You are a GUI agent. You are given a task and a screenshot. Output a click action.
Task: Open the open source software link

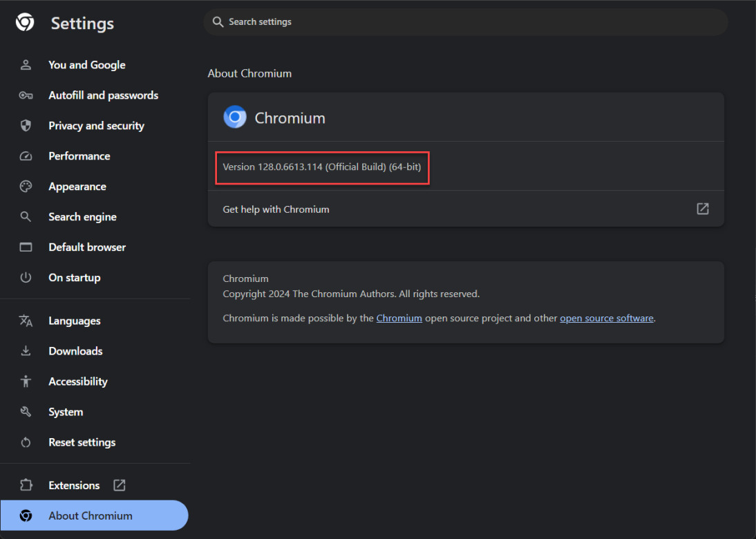[x=606, y=319]
